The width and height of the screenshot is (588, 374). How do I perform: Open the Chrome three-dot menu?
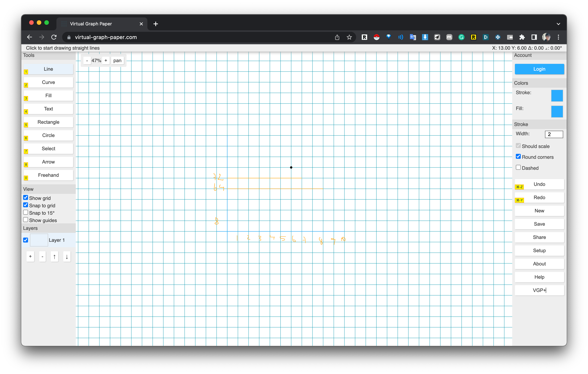558,37
